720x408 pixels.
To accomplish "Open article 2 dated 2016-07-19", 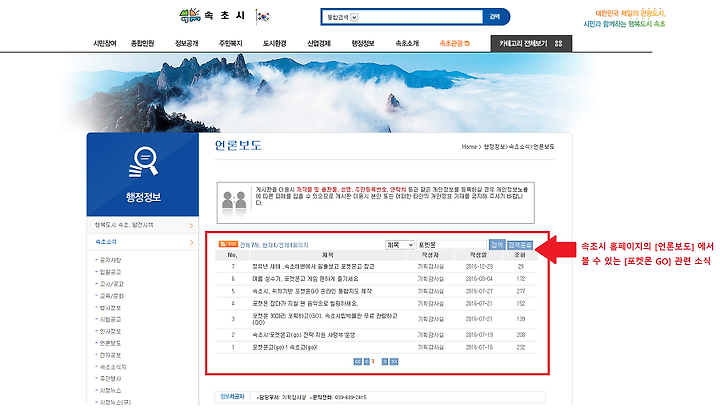I will click(x=304, y=335).
